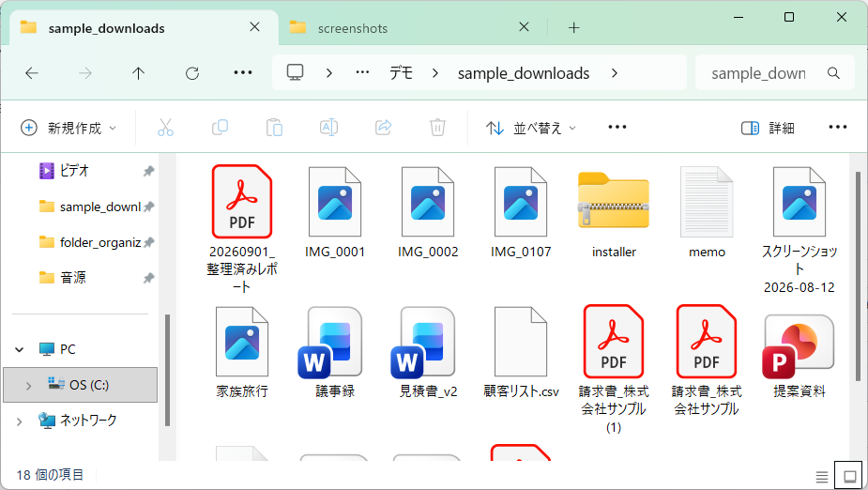
Task: Select the 顧客リスト.csv file
Action: pyautogui.click(x=521, y=352)
